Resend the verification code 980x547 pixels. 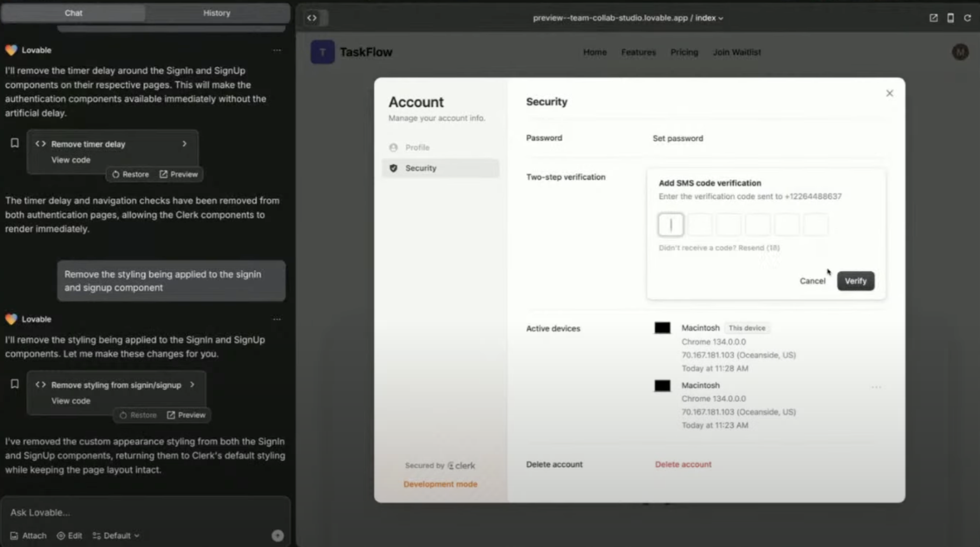759,248
